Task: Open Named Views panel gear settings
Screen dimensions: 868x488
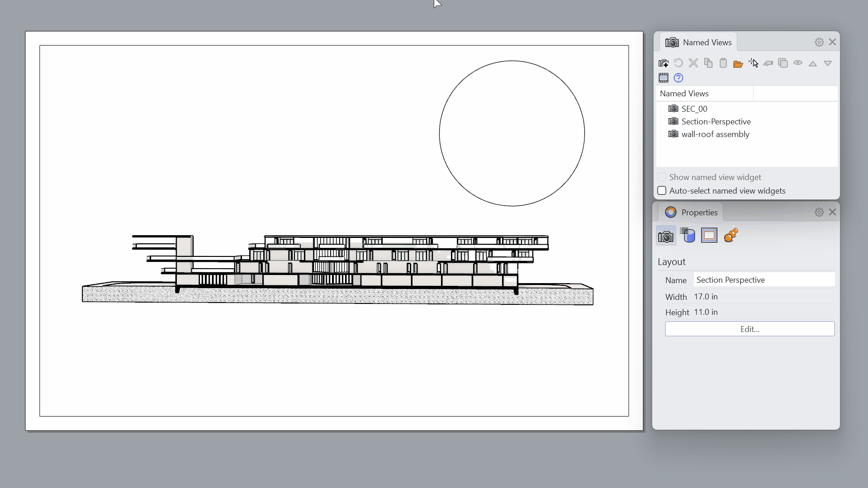Action: [x=819, y=42]
